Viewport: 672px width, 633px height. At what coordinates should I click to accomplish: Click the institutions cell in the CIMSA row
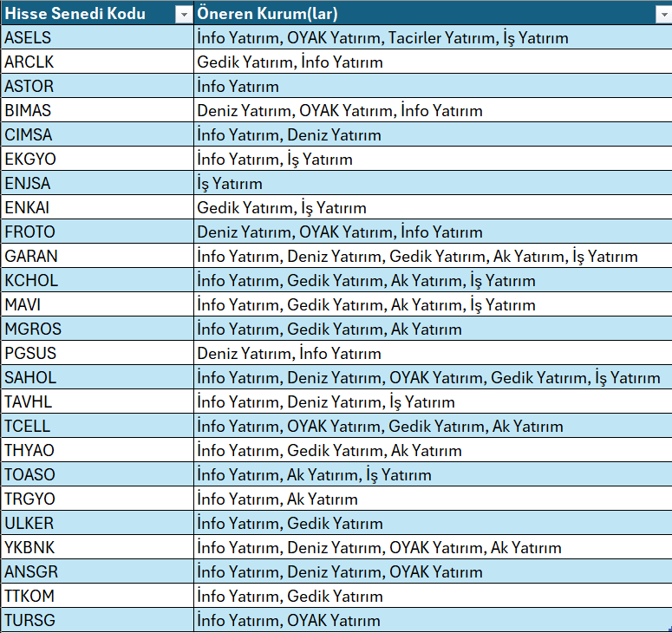[x=433, y=134]
